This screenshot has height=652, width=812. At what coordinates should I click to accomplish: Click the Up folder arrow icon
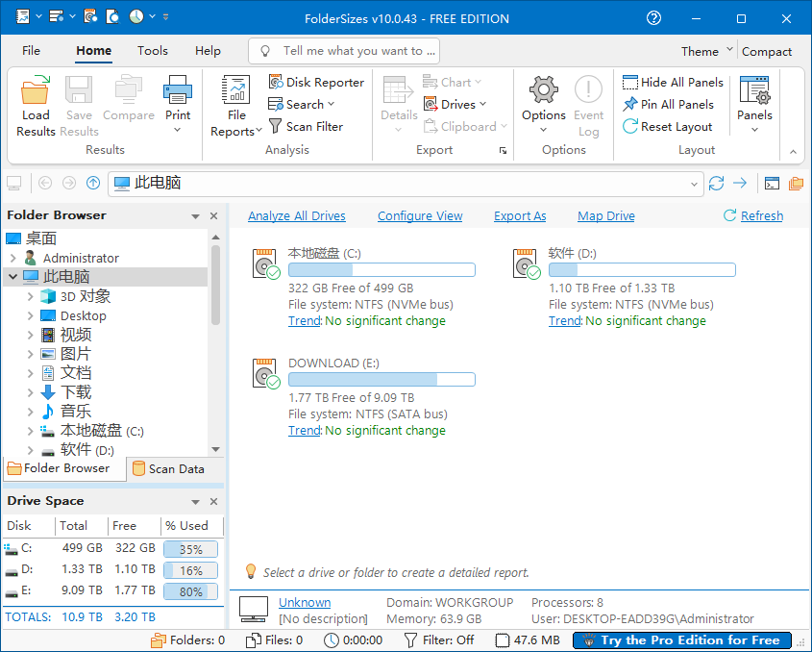tap(93, 183)
